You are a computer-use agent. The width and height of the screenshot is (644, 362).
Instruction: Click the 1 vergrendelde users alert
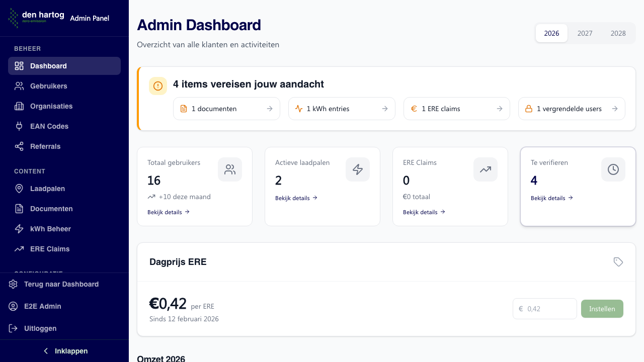pos(572,109)
